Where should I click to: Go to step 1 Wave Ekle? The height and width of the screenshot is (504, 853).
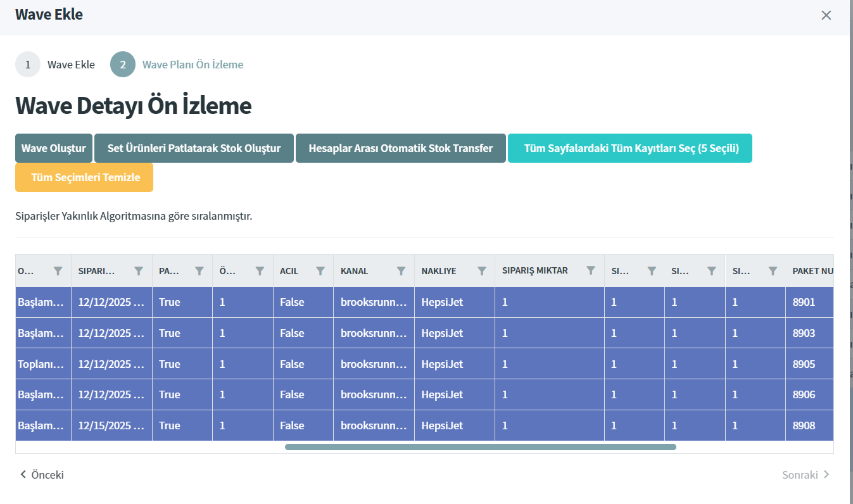tap(55, 65)
